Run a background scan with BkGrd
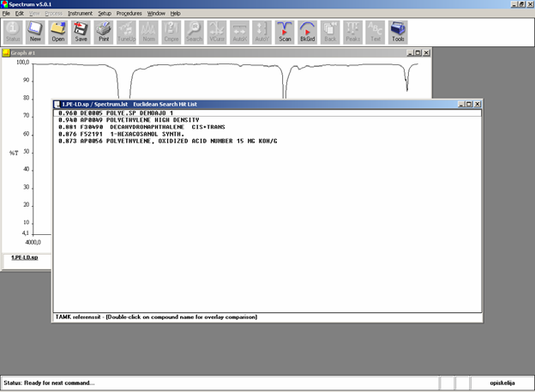The width and height of the screenshot is (535, 392). pos(308,32)
